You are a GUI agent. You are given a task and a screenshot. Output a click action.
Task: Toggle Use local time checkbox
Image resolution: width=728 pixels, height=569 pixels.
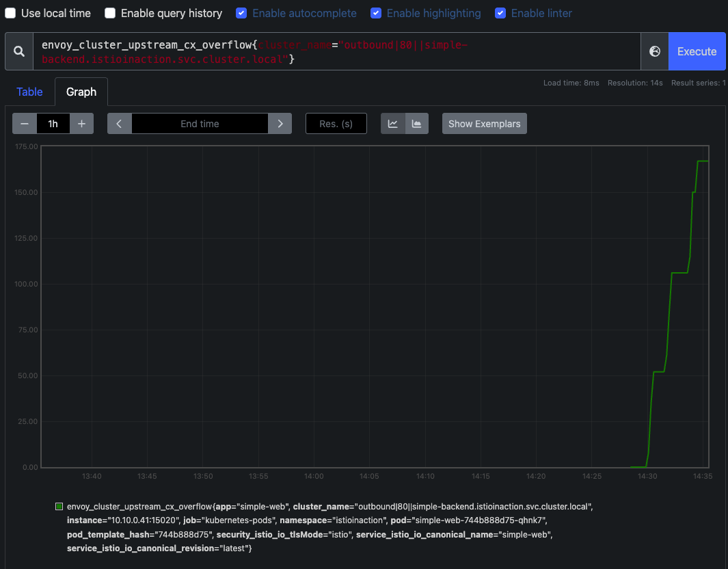(10, 13)
